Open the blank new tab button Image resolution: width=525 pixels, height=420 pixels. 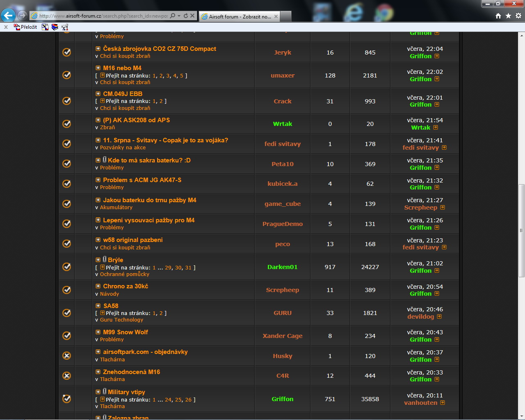tap(286, 16)
